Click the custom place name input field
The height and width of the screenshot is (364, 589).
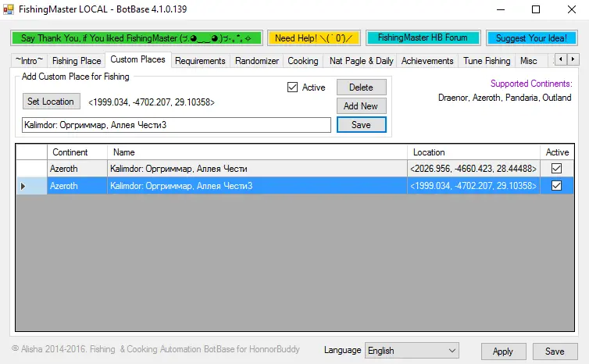(177, 125)
